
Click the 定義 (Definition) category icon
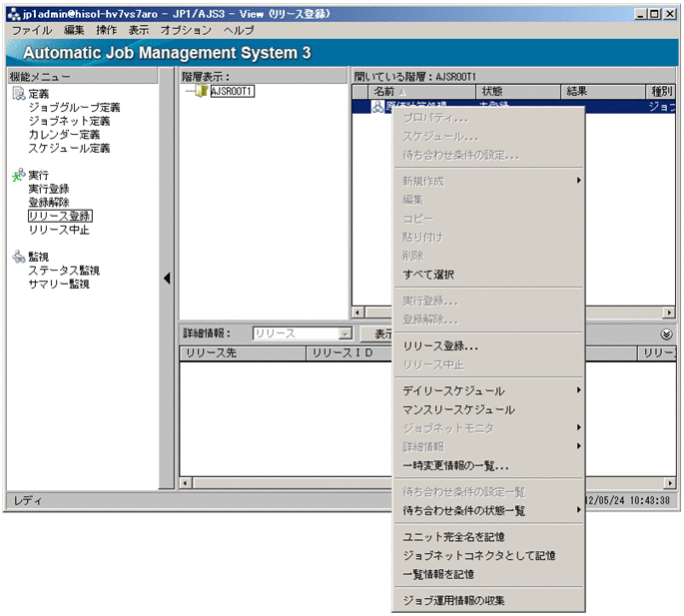coord(18,94)
